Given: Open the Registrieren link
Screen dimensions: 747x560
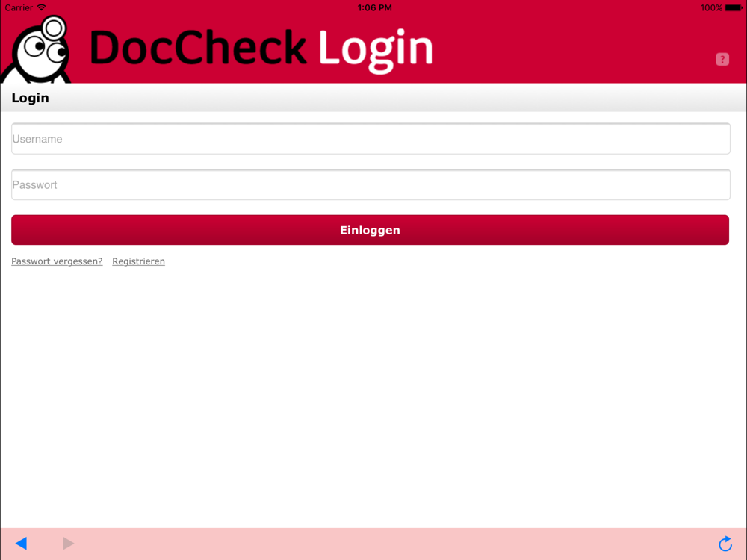Looking at the screenshot, I should (139, 261).
